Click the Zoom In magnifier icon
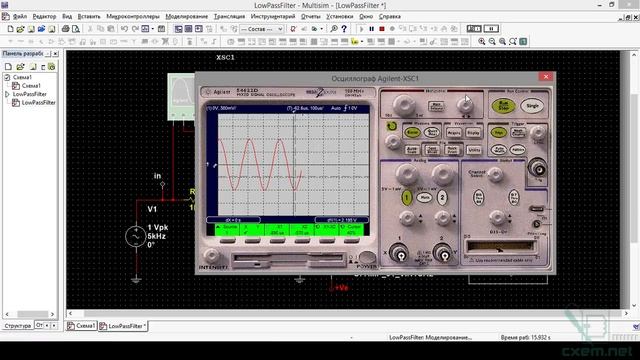The image size is (640, 360). coord(482,42)
